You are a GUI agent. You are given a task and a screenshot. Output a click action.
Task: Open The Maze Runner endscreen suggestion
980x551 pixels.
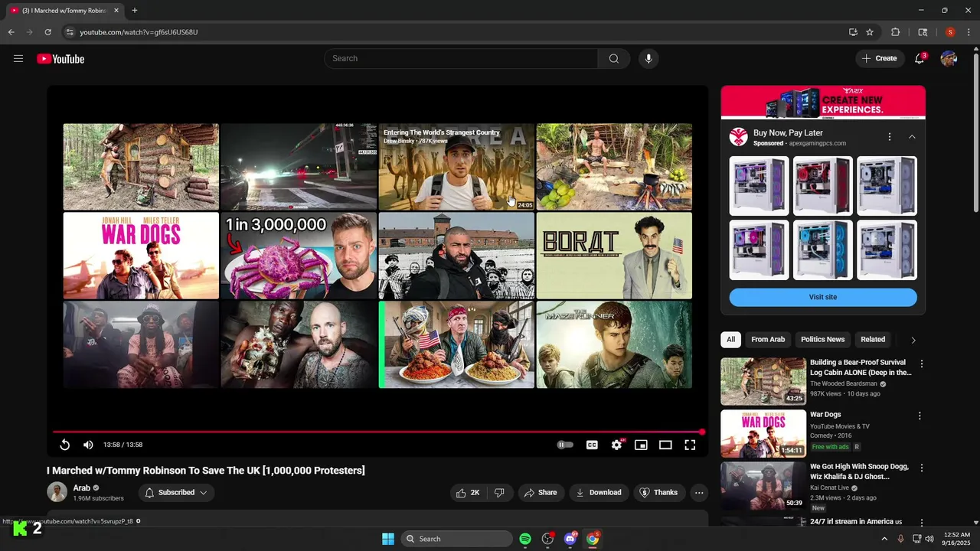(x=614, y=344)
